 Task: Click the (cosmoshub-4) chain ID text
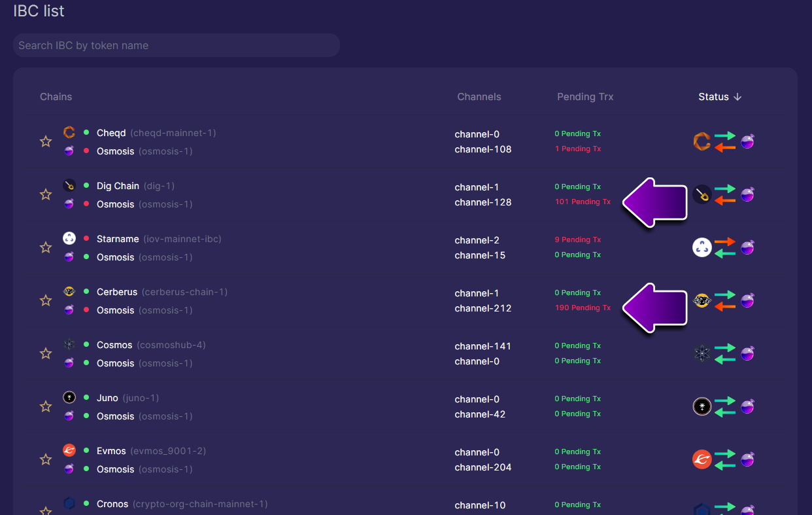point(171,345)
